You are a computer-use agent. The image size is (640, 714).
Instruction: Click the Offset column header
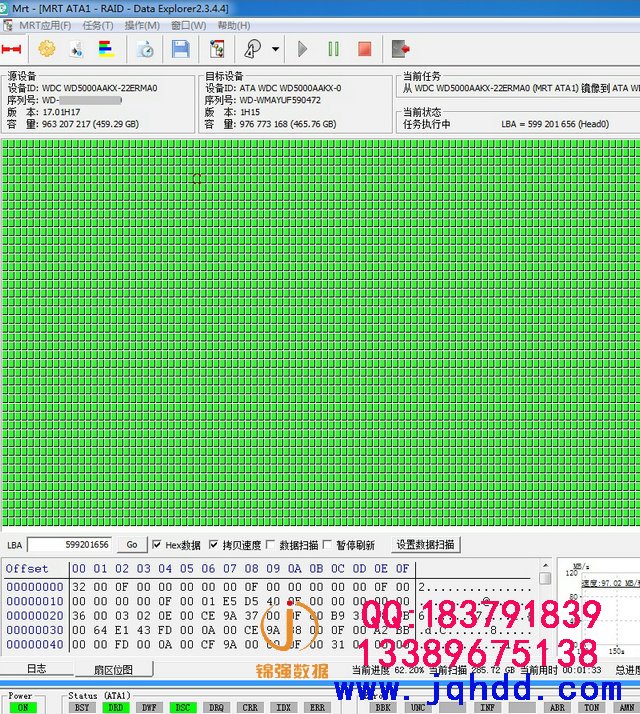[x=27, y=569]
